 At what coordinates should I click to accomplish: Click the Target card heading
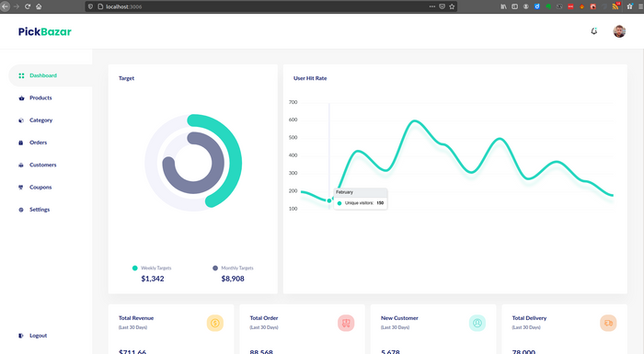(x=127, y=78)
